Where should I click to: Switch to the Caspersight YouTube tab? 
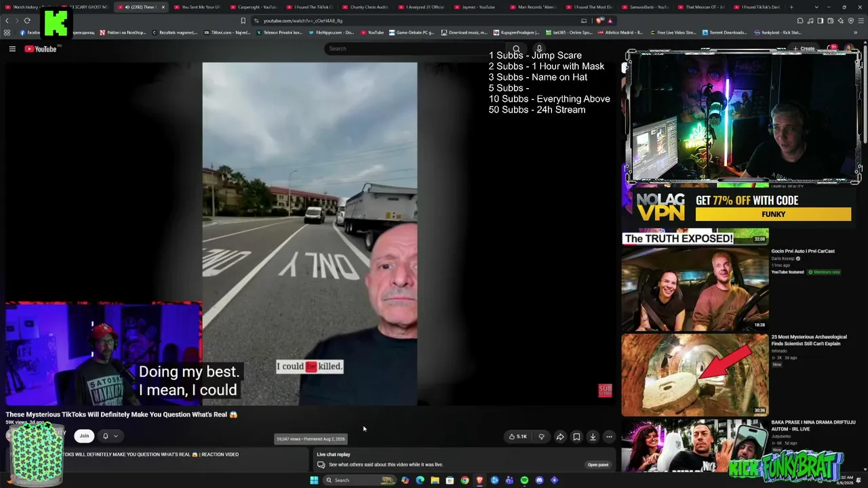tap(254, 7)
